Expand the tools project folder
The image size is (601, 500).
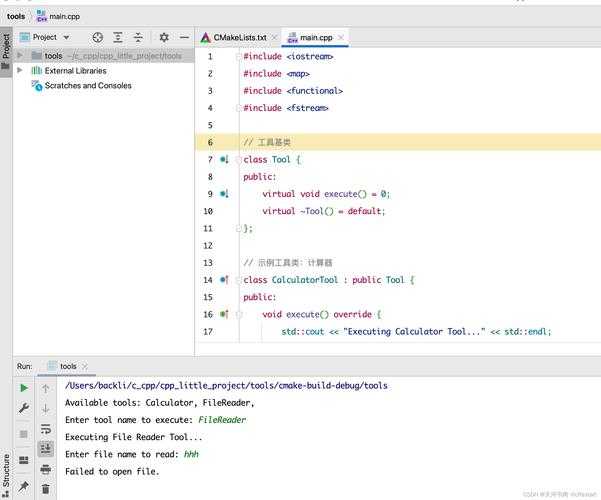click(x=20, y=56)
